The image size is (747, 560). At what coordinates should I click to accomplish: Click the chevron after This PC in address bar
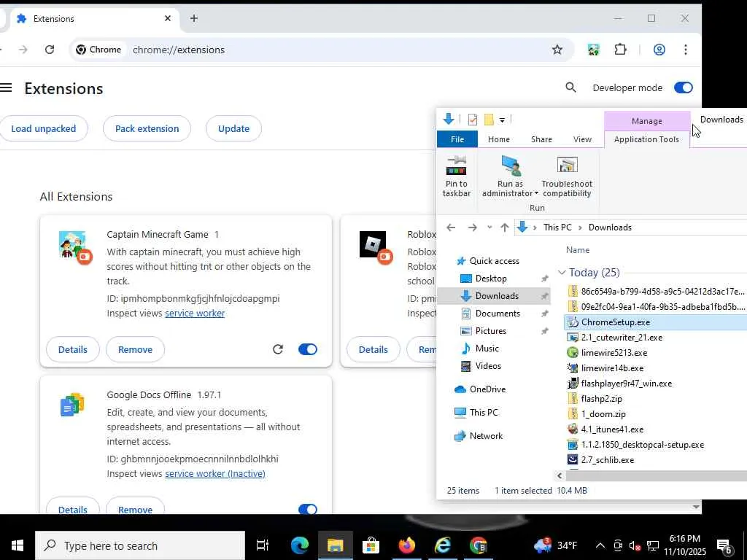tap(580, 227)
